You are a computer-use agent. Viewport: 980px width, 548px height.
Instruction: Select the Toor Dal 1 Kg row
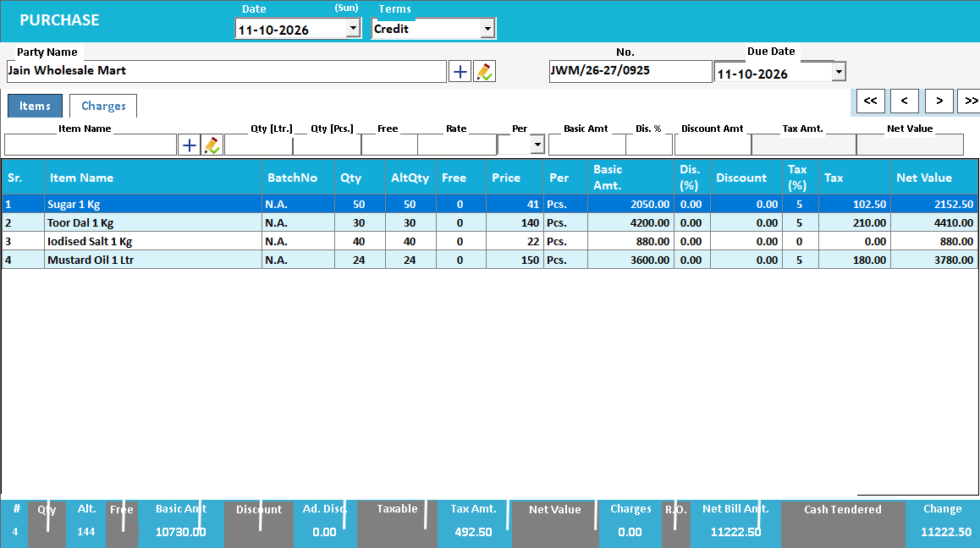[x=489, y=223]
